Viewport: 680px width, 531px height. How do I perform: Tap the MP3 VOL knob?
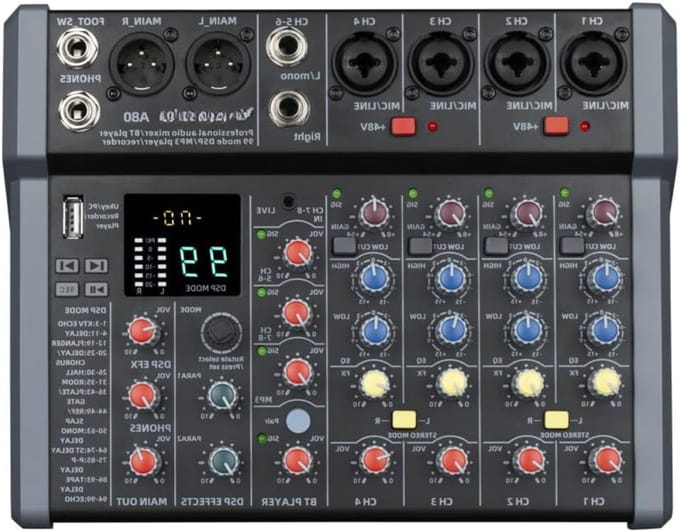pos(298,372)
